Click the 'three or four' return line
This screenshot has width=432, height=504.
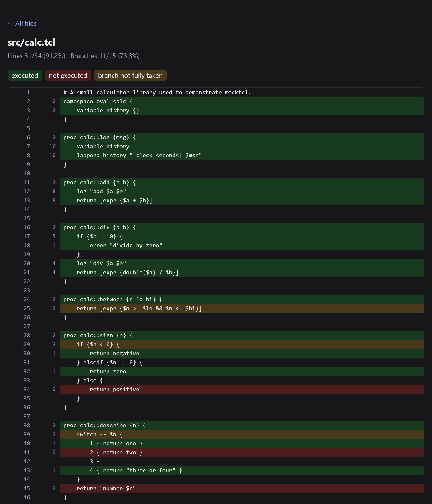242,470
